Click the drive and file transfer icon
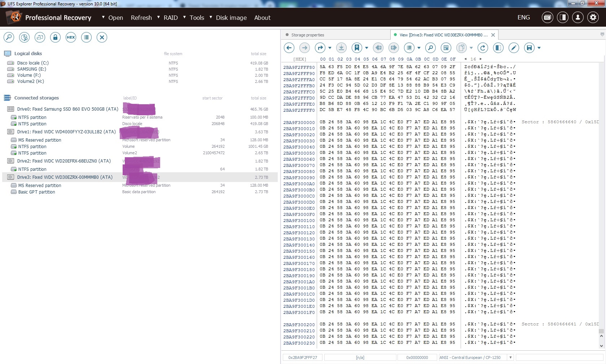The image size is (606, 364). click(40, 37)
